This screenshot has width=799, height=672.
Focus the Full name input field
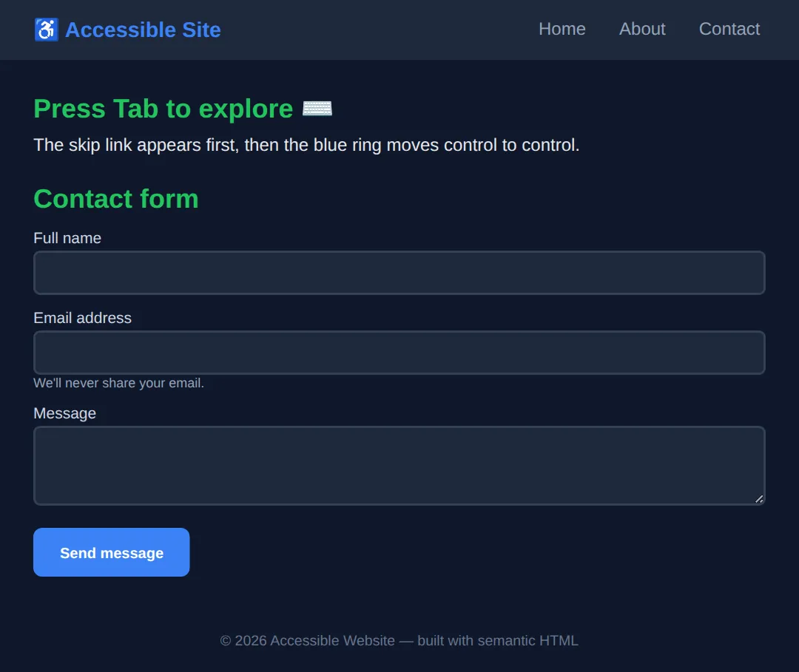(399, 273)
